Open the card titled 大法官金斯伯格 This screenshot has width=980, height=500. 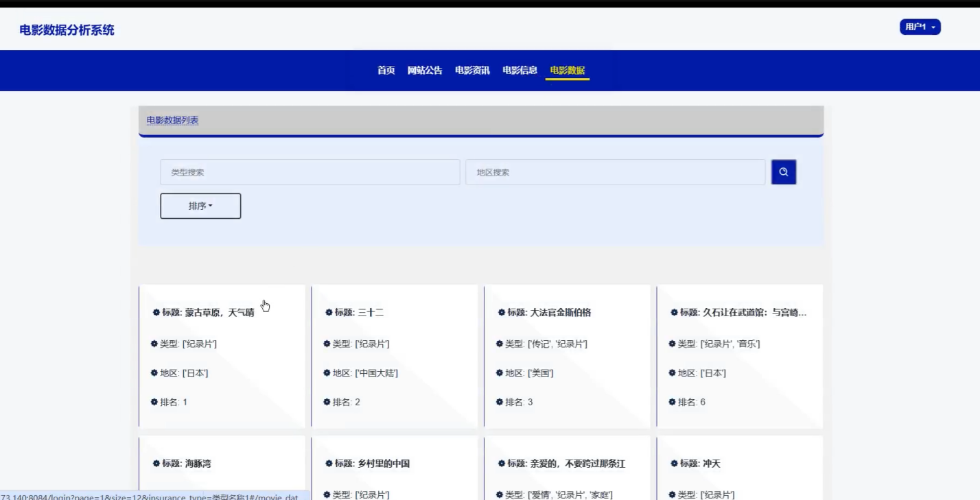[x=567, y=357]
